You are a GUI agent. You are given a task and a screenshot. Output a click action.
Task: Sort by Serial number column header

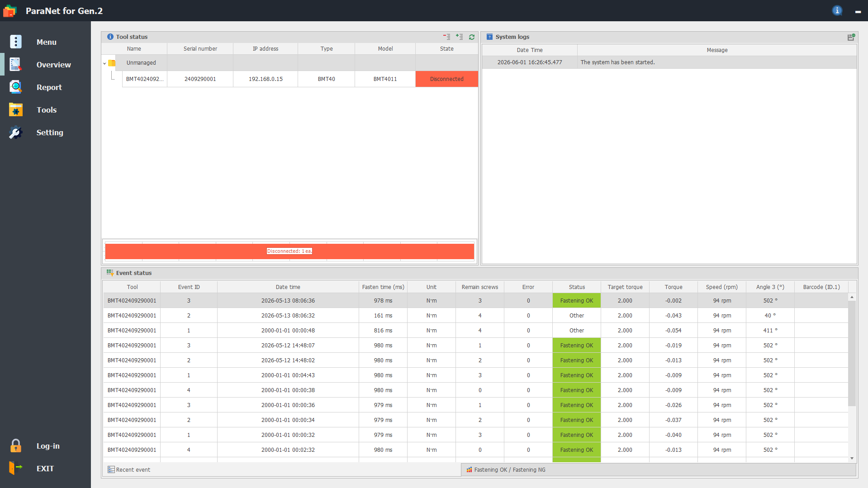pos(200,49)
